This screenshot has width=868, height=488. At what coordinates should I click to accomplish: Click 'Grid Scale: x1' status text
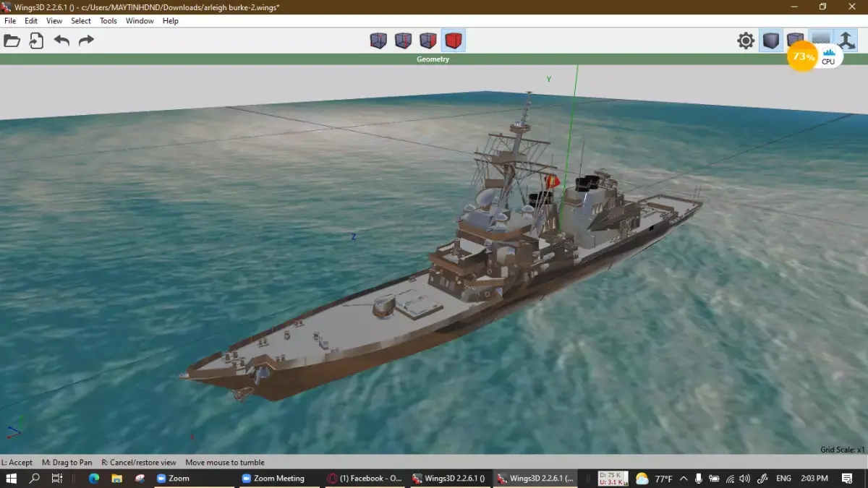[843, 449]
